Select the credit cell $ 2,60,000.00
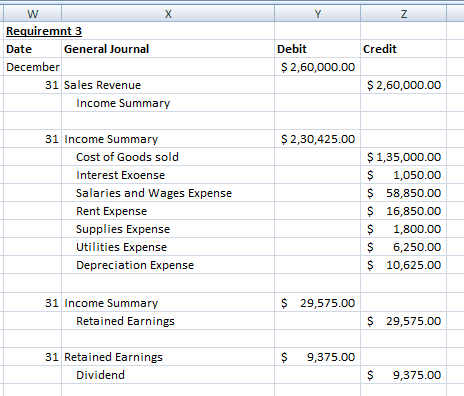Image resolution: width=464 pixels, height=396 pixels. (404, 85)
